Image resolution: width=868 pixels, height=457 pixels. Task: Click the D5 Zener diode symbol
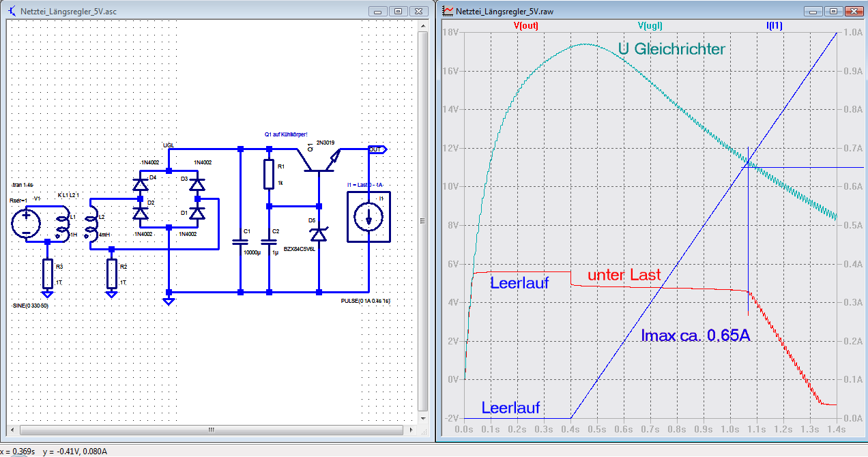point(319,234)
